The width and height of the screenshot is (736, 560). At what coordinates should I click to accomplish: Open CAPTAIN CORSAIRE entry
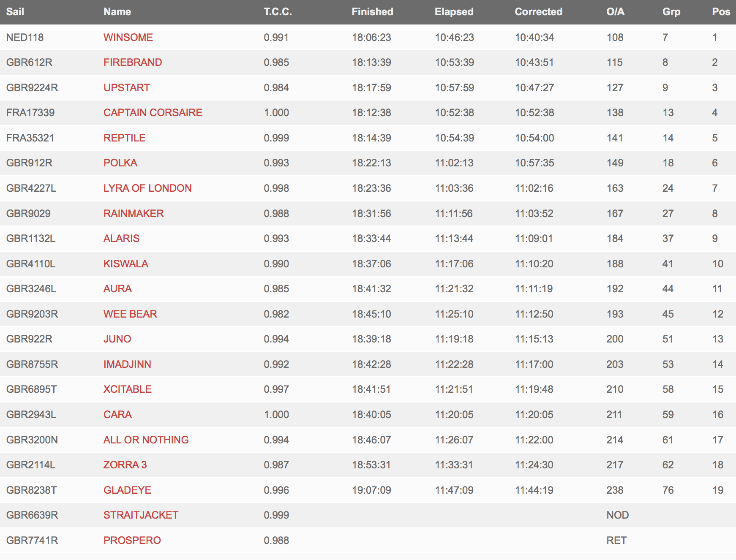(153, 113)
